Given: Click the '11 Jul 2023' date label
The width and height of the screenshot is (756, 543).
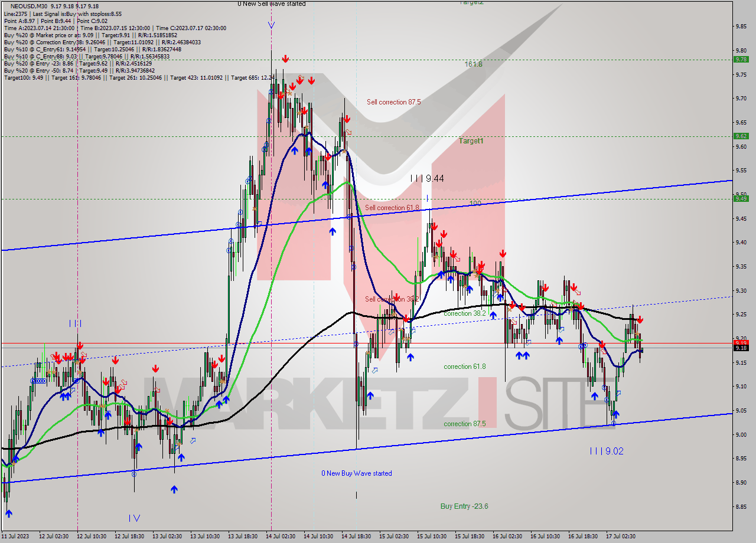Looking at the screenshot, I should pyautogui.click(x=15, y=537).
